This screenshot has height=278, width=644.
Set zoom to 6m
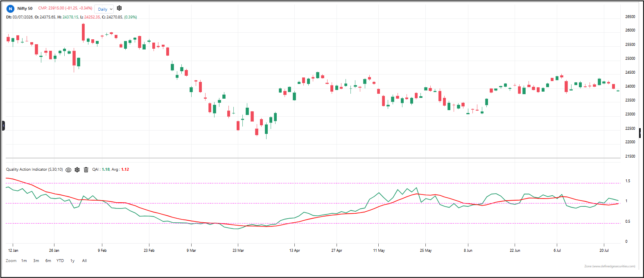coord(48,261)
